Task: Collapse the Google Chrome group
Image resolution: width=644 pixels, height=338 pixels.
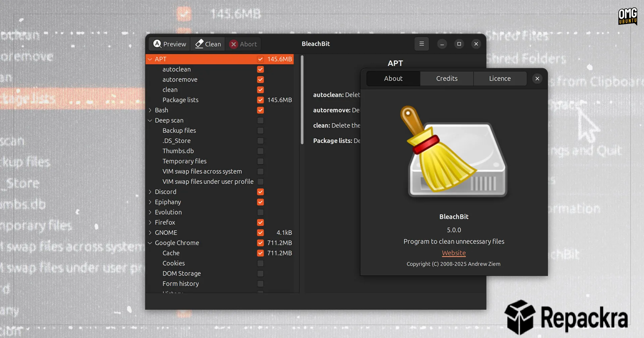Action: point(150,243)
